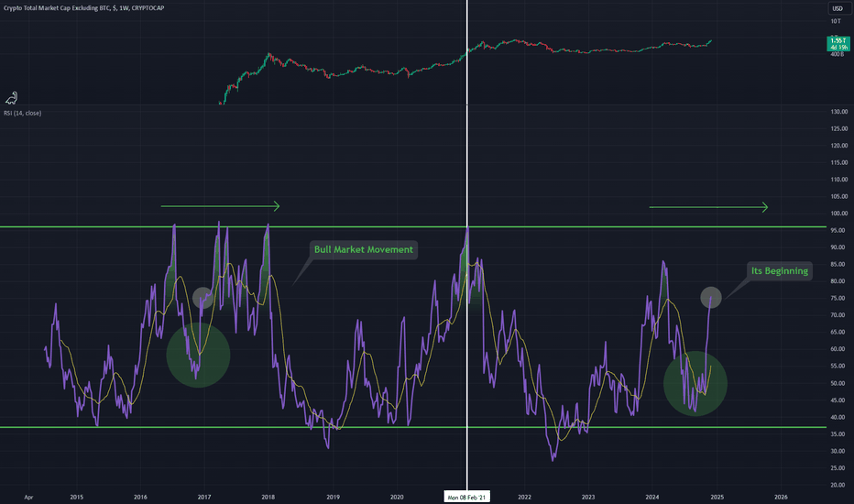The image size is (854, 504).
Task: Click the 10T price scale label
Action: (x=836, y=21)
